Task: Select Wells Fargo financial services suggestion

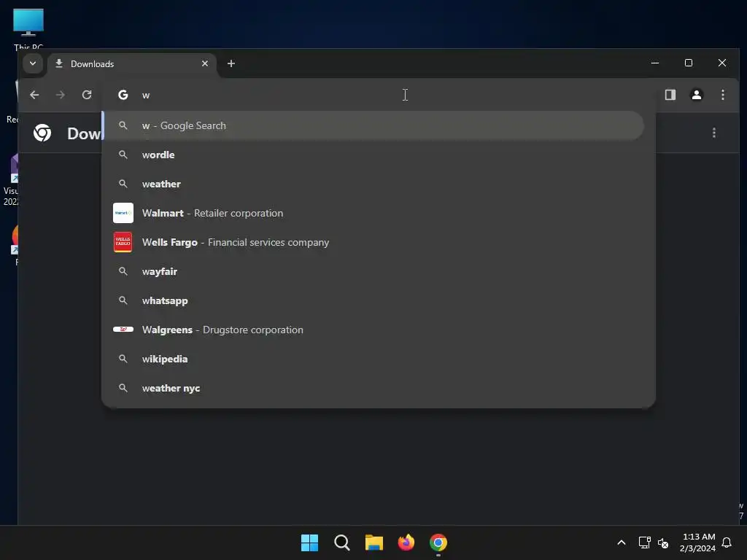Action: (x=373, y=242)
